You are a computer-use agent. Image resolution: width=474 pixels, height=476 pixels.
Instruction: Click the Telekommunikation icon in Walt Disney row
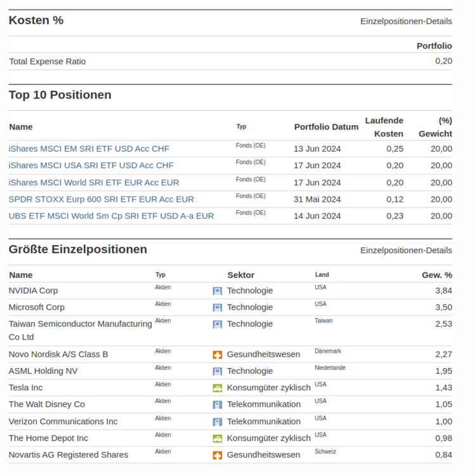coord(217,405)
